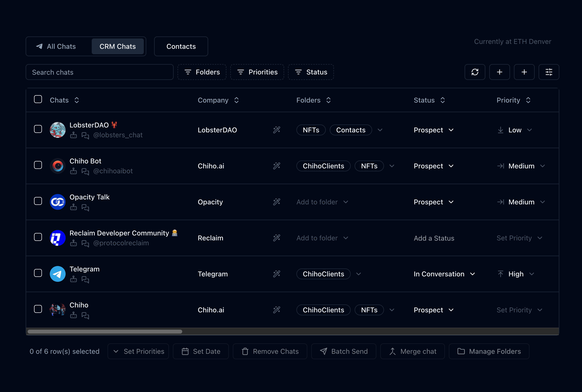The height and width of the screenshot is (392, 582).
Task: Sort by Folders column arrows icon
Action: click(328, 100)
